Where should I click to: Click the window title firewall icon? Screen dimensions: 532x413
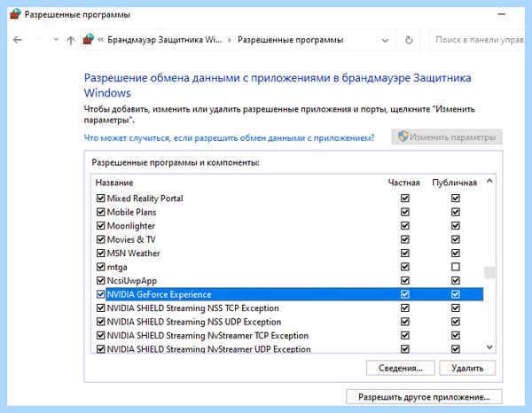[x=15, y=14]
